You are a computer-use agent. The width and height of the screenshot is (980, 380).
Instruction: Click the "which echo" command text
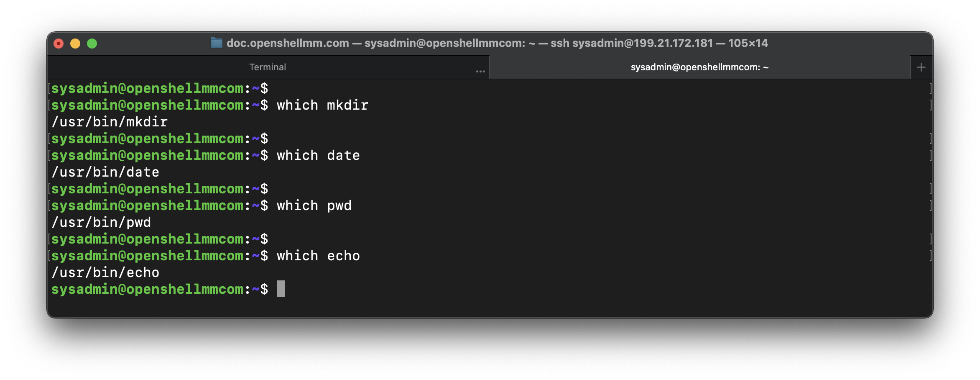pos(318,256)
